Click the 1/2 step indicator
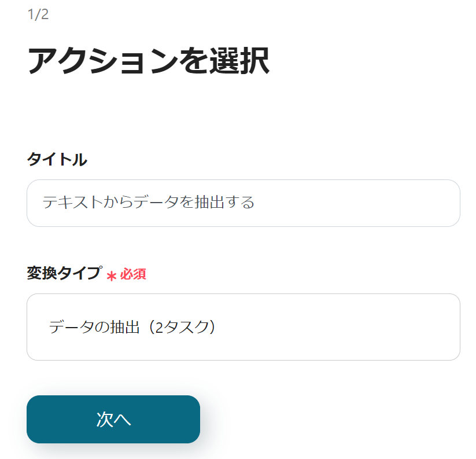This screenshot has width=476, height=459. click(x=38, y=14)
